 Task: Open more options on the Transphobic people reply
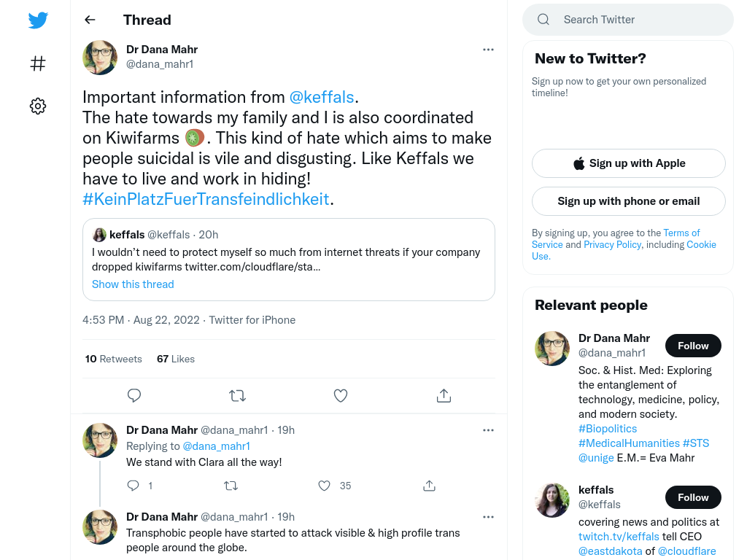coord(488,517)
